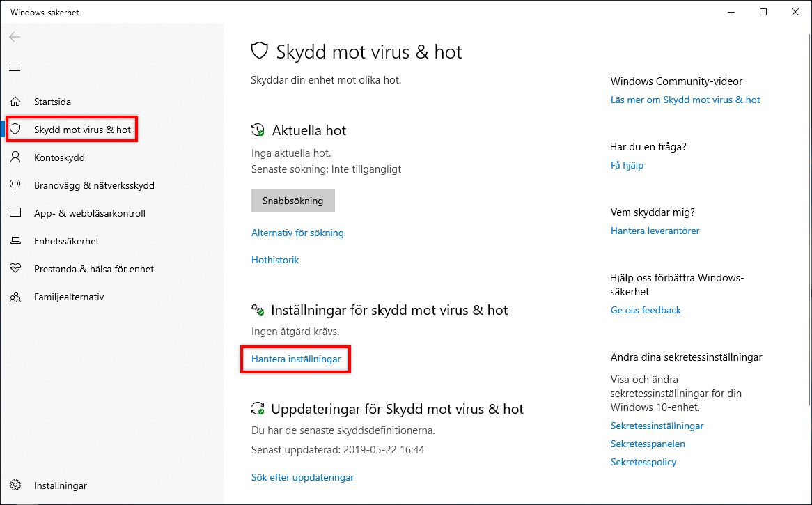Click Få hjälp under Har du en fråga

click(x=626, y=165)
